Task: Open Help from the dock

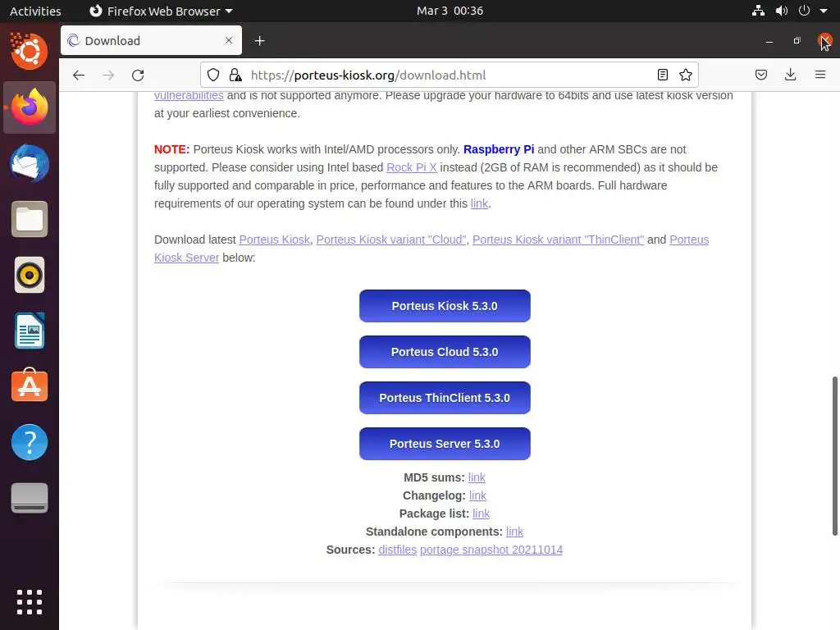Action: point(30,442)
